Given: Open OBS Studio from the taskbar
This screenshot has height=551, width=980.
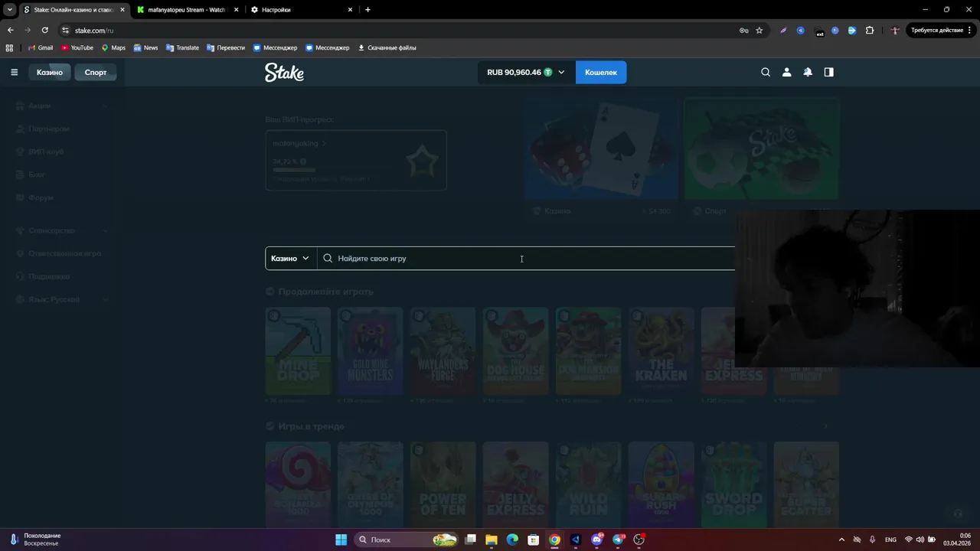Looking at the screenshot, I should point(639,540).
